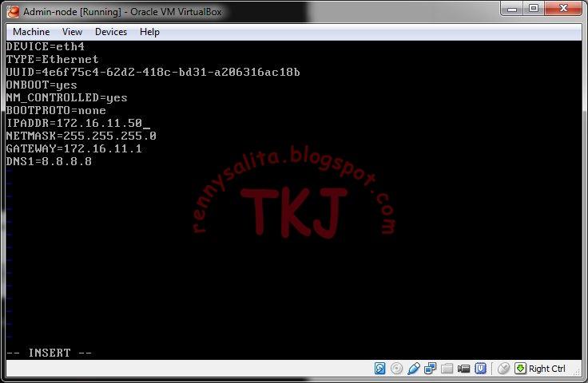Click the IPADDR=172.16.11.50 line
The width and height of the screenshot is (588, 383).
pyautogui.click(x=74, y=123)
